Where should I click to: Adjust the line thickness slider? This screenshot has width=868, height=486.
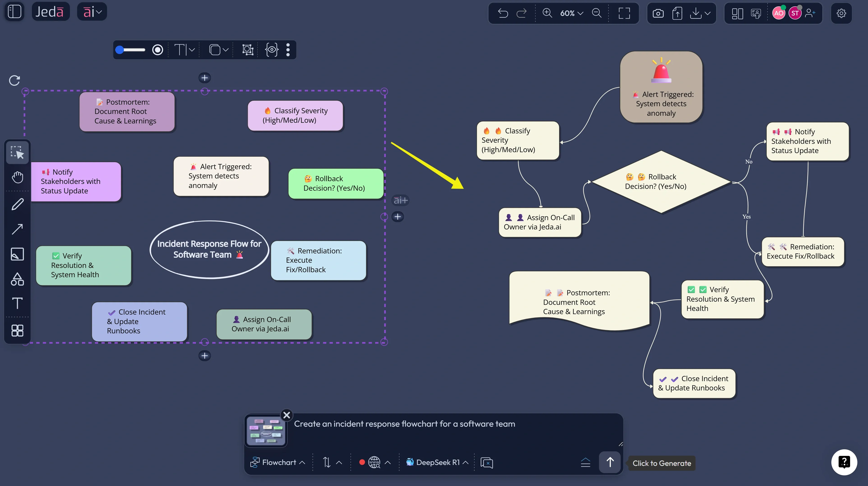click(x=131, y=50)
